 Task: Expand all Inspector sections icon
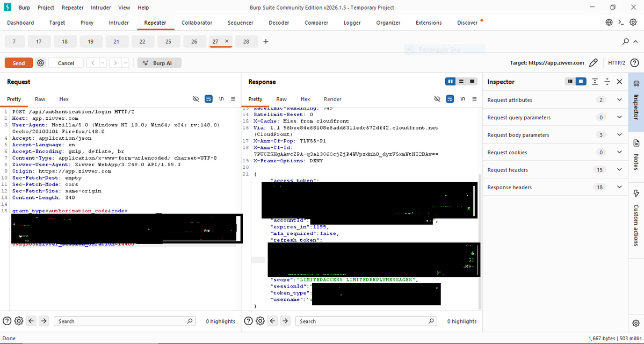click(595, 82)
